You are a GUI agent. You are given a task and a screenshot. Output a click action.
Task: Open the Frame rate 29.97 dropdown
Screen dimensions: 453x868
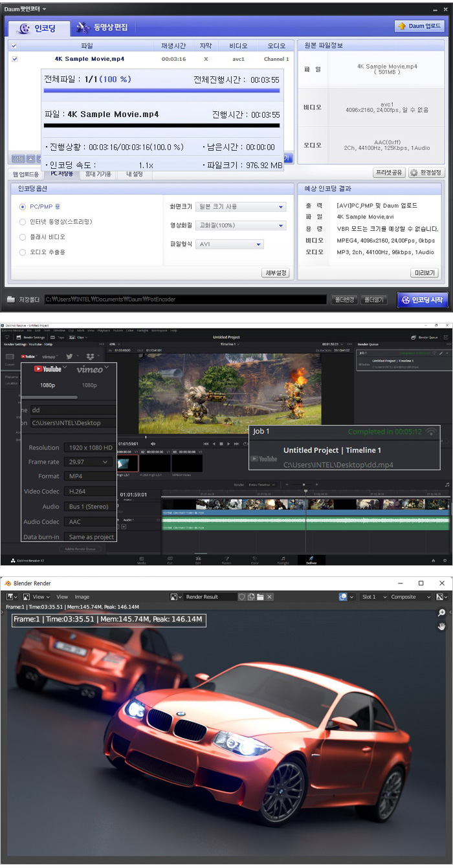point(88,462)
